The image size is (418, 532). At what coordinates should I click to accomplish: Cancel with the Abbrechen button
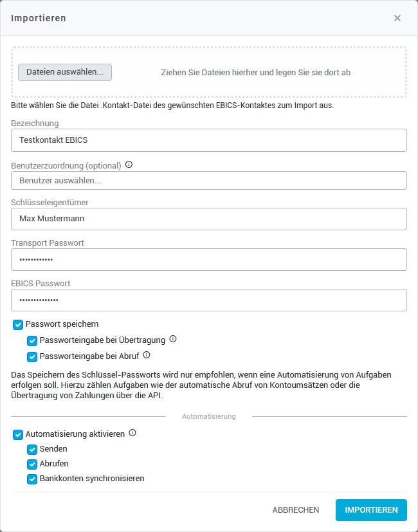pyautogui.click(x=296, y=510)
